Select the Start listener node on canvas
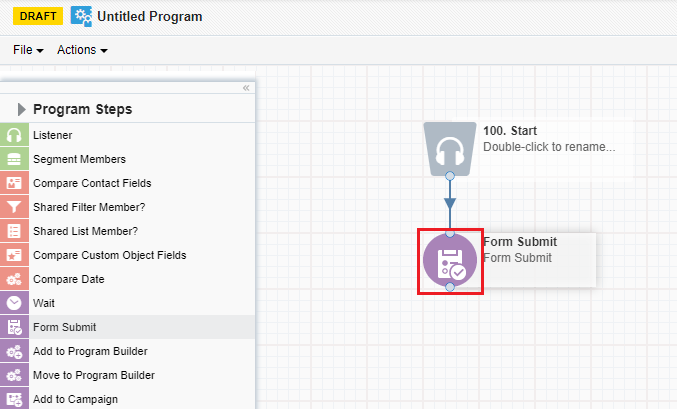Viewport: 677px width, 409px height. [450, 149]
